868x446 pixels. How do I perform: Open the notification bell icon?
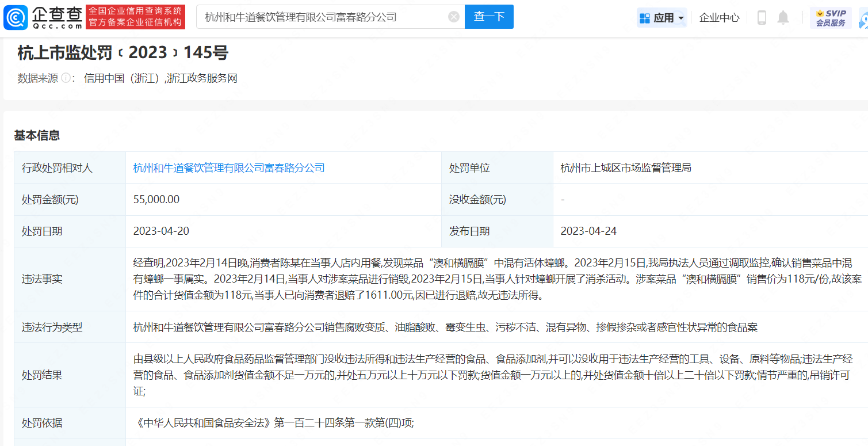[783, 18]
